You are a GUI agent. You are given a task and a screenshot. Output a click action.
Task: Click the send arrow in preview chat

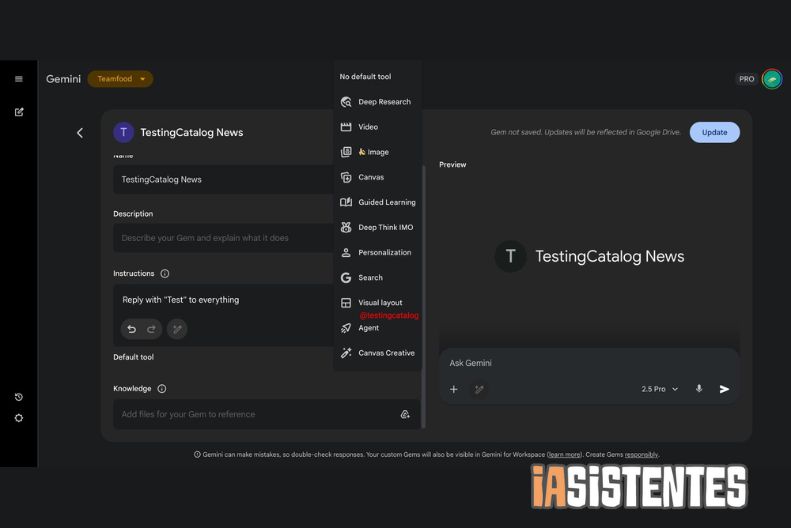[x=724, y=389]
